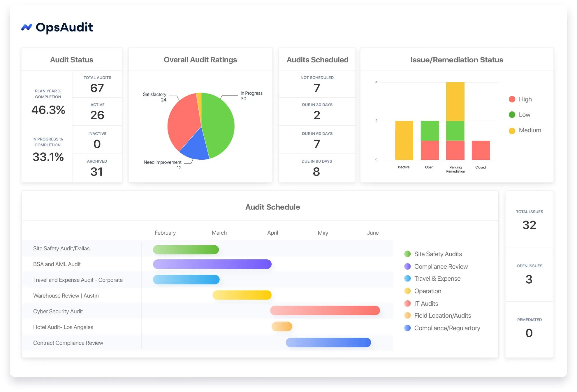Image resolution: width=577 pixels, height=392 pixels.
Task: Click the Total Issues value 32
Action: coord(529,225)
